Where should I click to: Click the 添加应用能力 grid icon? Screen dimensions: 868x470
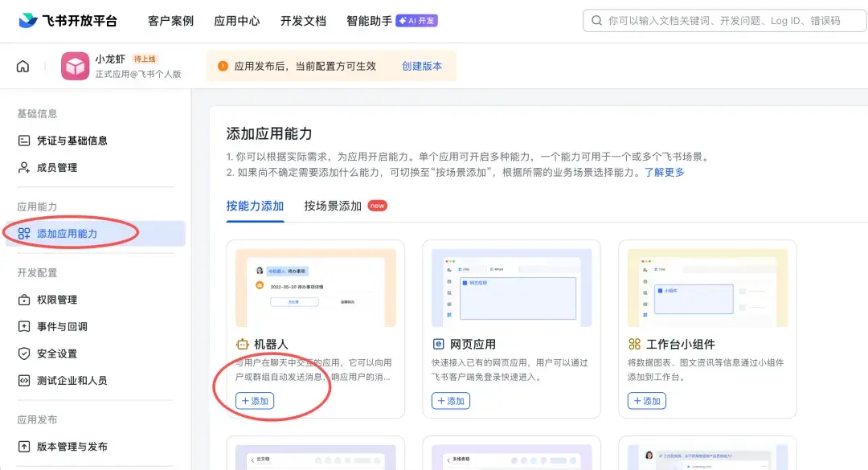24,234
